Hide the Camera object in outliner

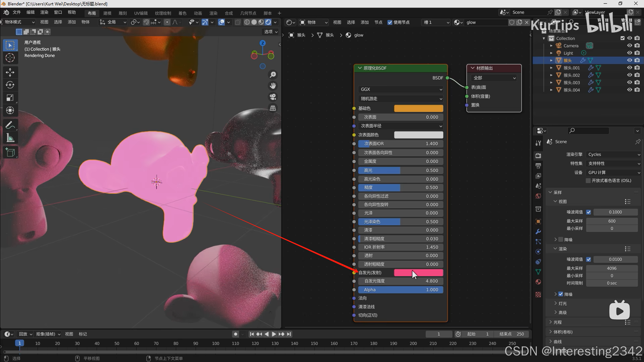click(x=629, y=46)
